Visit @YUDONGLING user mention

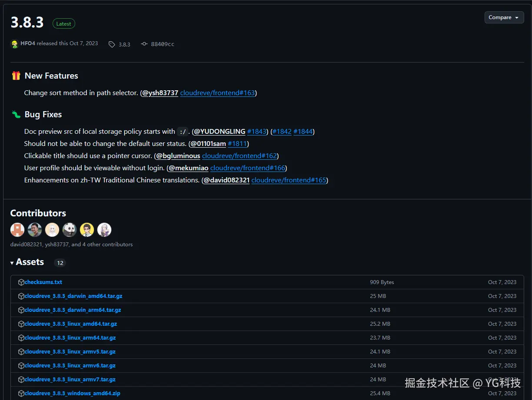pyautogui.click(x=219, y=132)
